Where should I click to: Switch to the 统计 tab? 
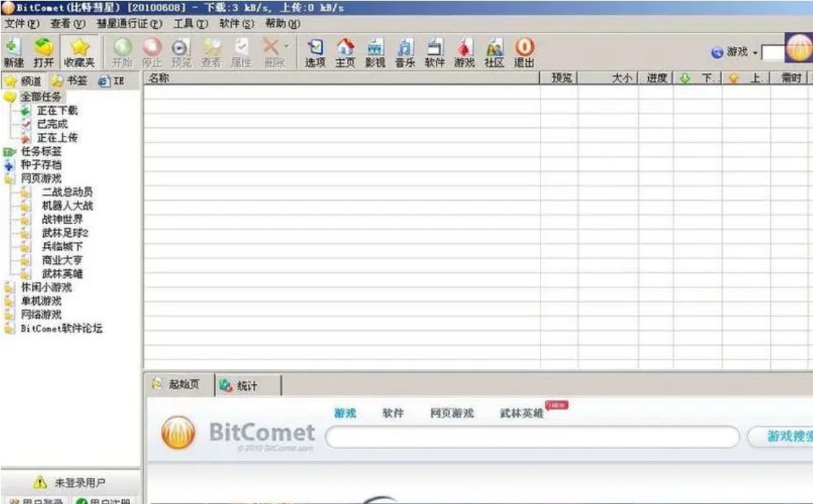(x=248, y=386)
